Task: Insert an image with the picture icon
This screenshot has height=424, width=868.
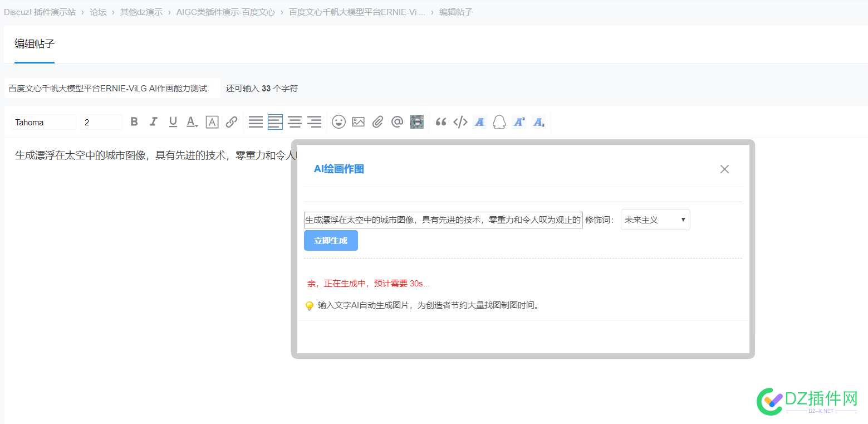Action: 358,121
